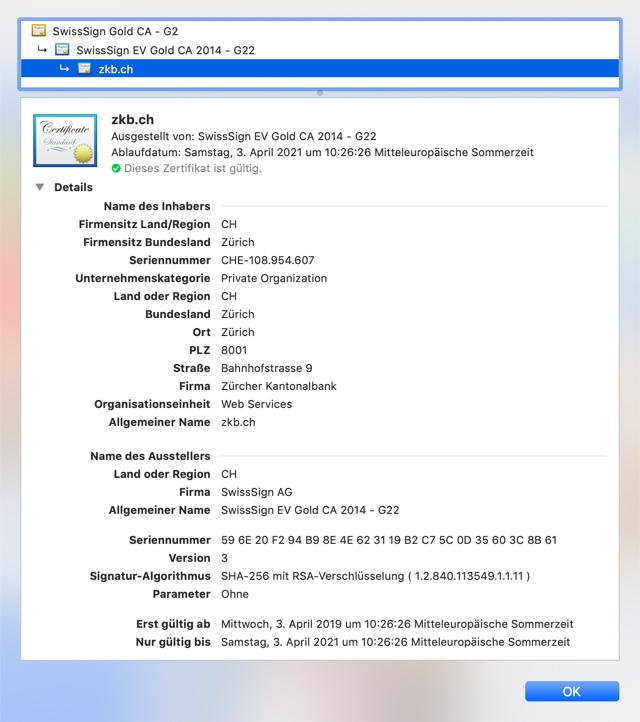The height and width of the screenshot is (722, 640).
Task: Click the Zürcher Kantonalbank company value
Action: (x=277, y=386)
